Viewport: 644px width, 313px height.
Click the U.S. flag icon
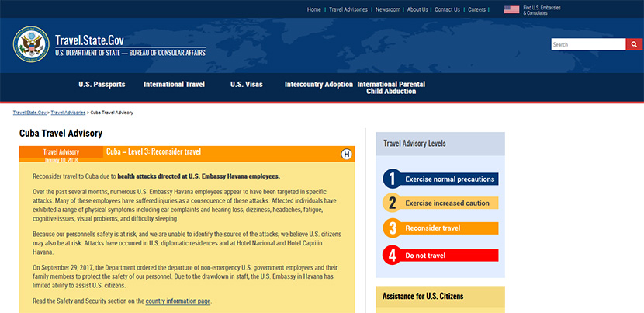[x=511, y=9]
